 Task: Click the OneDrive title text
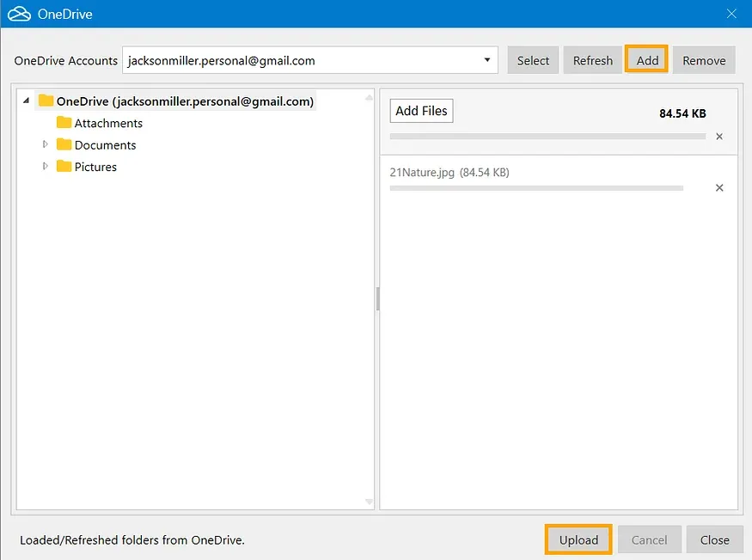pos(64,15)
